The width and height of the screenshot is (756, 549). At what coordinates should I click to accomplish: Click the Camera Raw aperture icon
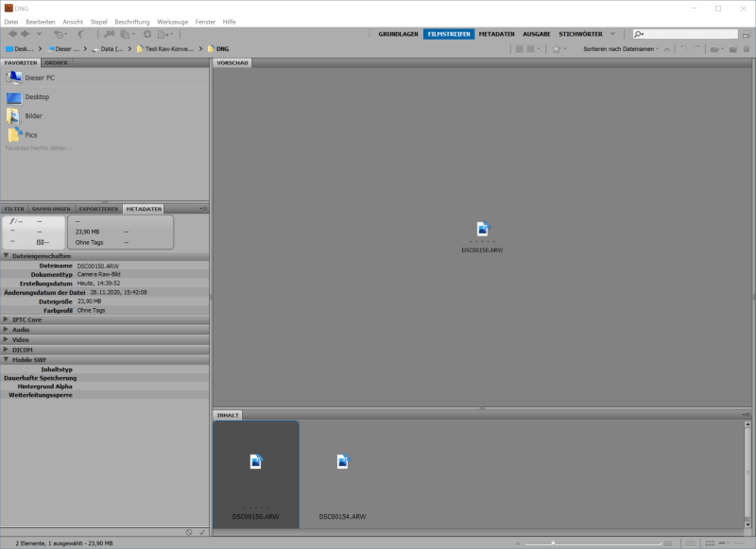(147, 34)
